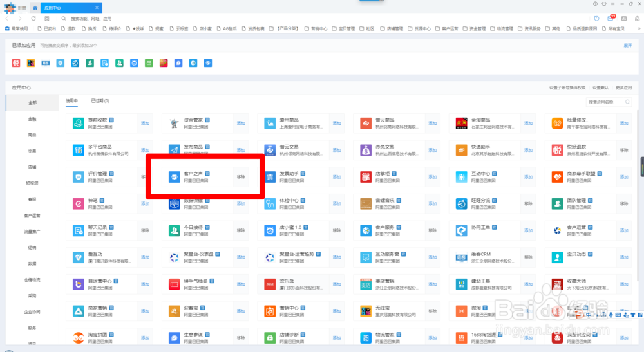Open the 团队管理 green app icon
644x352 pixels.
point(557,203)
